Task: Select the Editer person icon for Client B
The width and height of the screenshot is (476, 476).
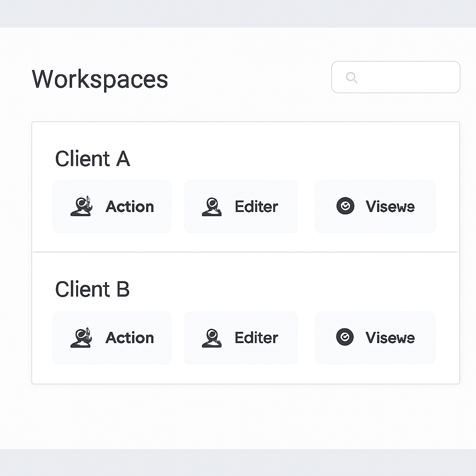Action: click(x=212, y=338)
